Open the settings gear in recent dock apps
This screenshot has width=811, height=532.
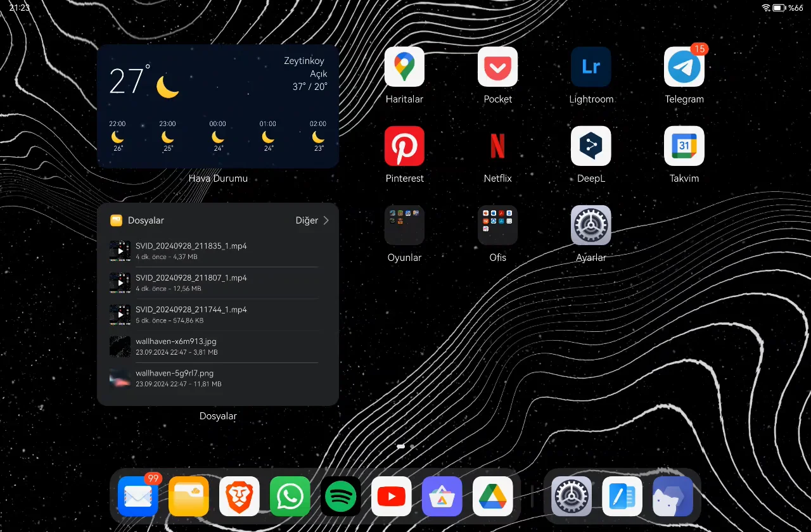(572, 497)
